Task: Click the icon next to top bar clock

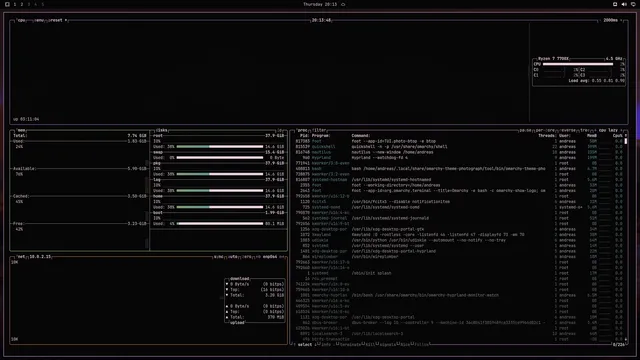Action: click(343, 4)
